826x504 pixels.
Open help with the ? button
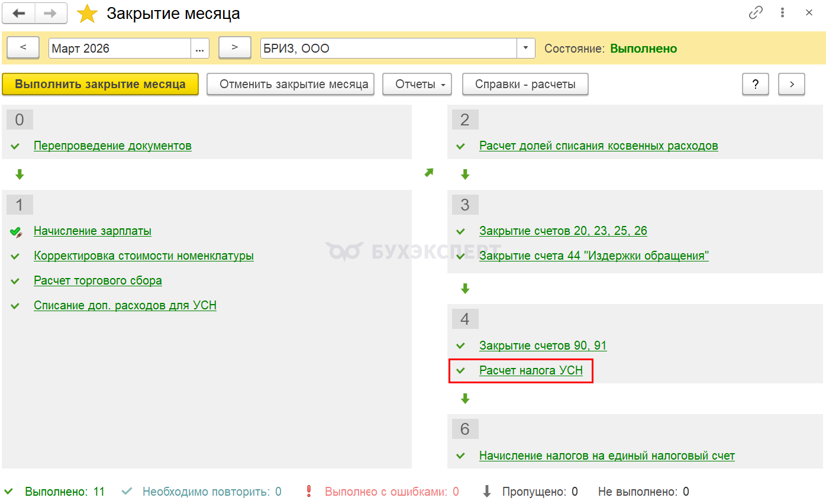click(x=756, y=84)
